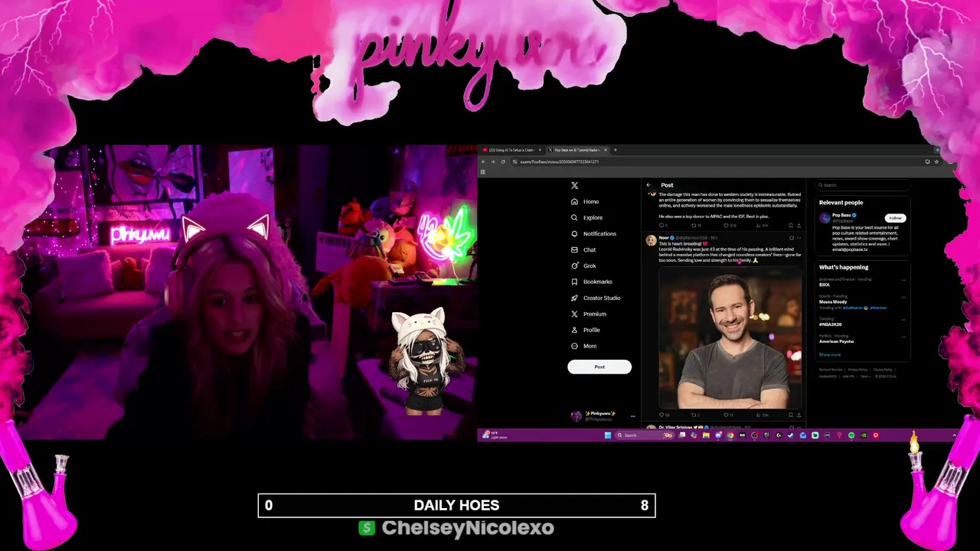Click the back arrow beside Post heading

click(648, 185)
